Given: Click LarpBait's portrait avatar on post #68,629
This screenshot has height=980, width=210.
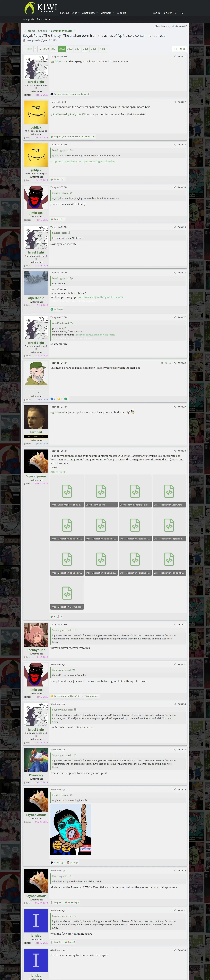Looking at the screenshot, I should 36,417.
